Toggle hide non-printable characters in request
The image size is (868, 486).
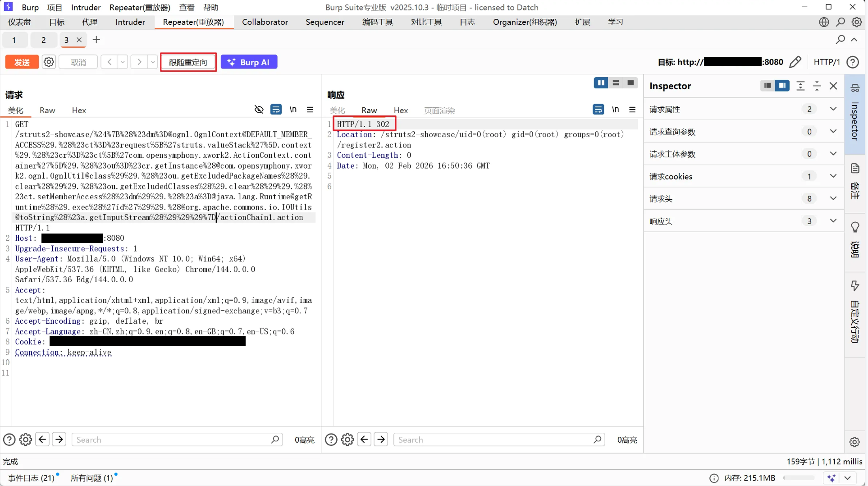pyautogui.click(x=259, y=110)
